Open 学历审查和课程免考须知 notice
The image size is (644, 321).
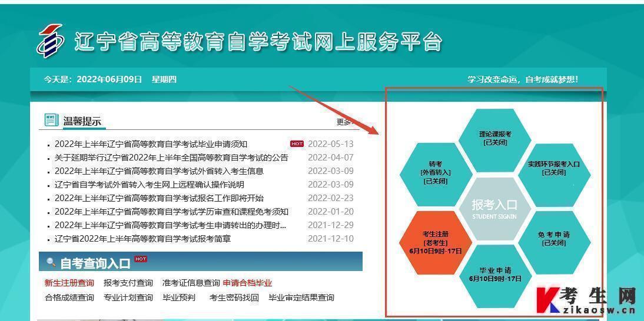pyautogui.click(x=171, y=212)
